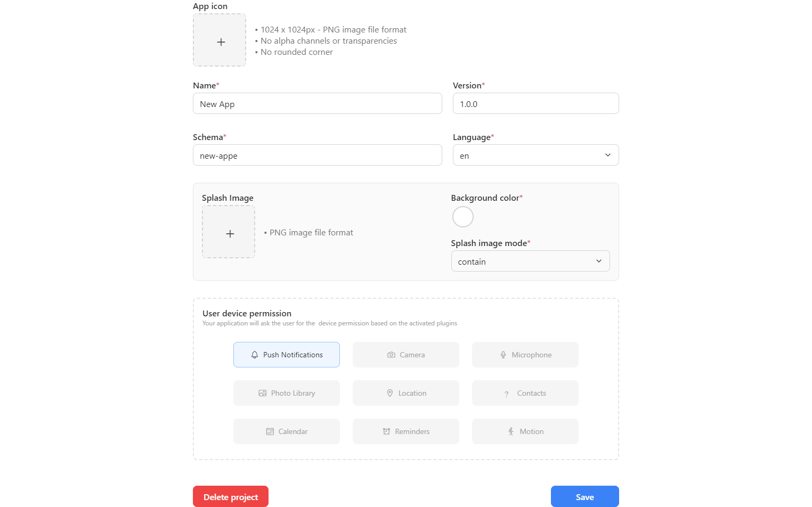Enable the Camera permission

(x=406, y=355)
